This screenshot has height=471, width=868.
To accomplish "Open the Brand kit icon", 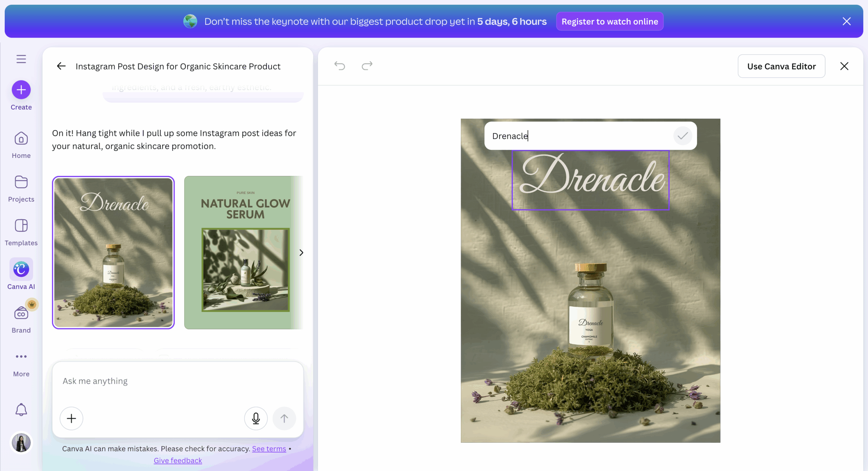I will [x=21, y=319].
